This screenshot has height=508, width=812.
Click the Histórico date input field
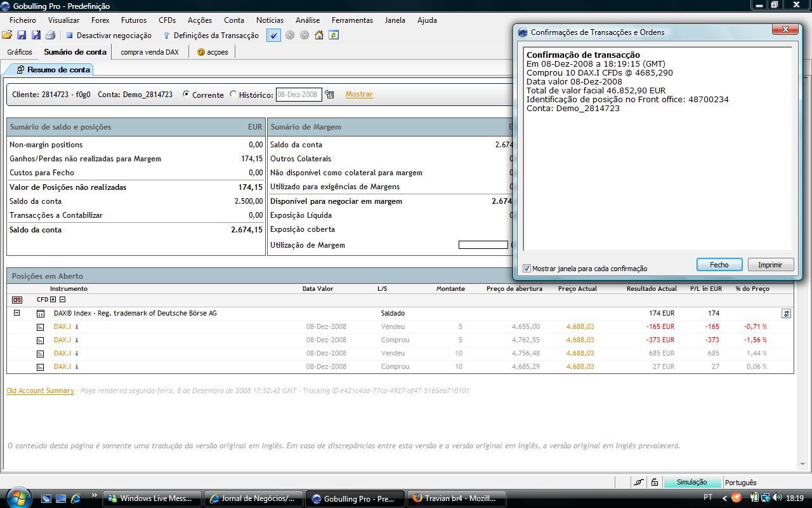tap(299, 95)
